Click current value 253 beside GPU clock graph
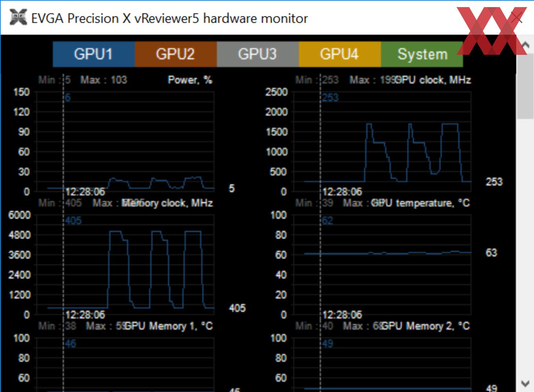 pos(494,182)
